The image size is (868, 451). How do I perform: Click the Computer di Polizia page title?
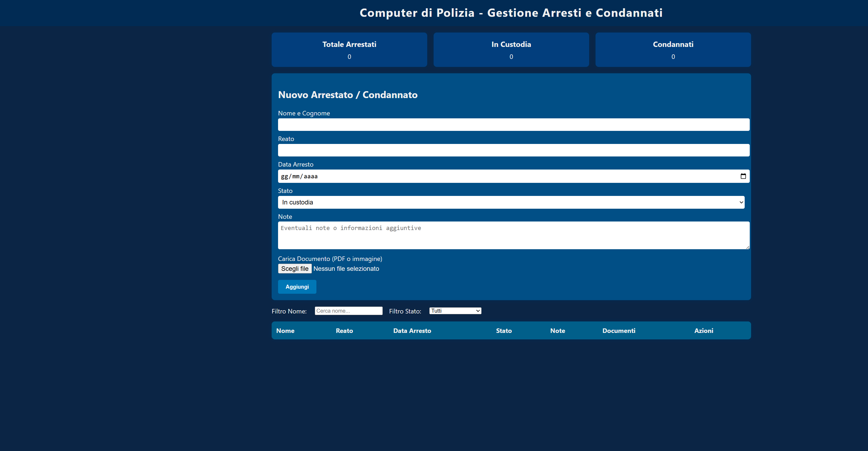pyautogui.click(x=511, y=13)
